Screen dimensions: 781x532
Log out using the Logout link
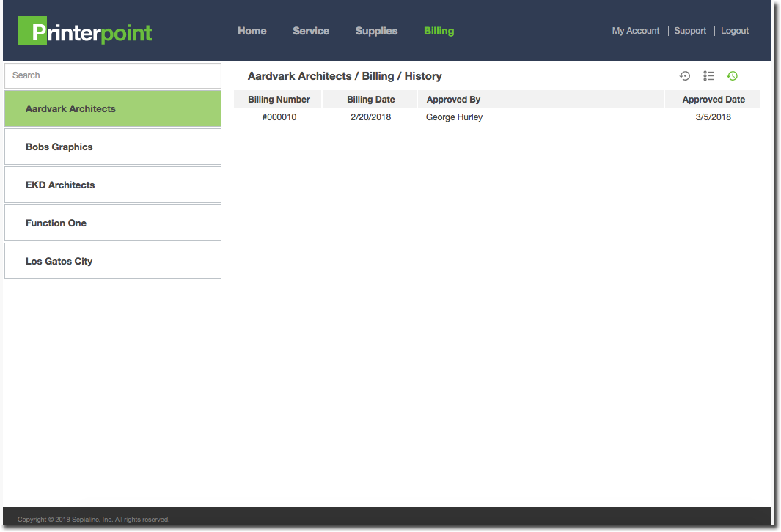point(735,31)
